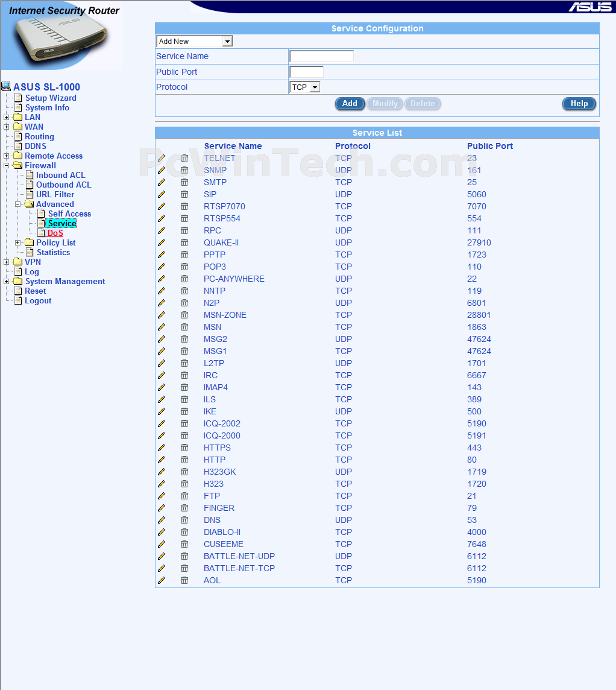Click trash icon for HTTP row

pos(184,460)
